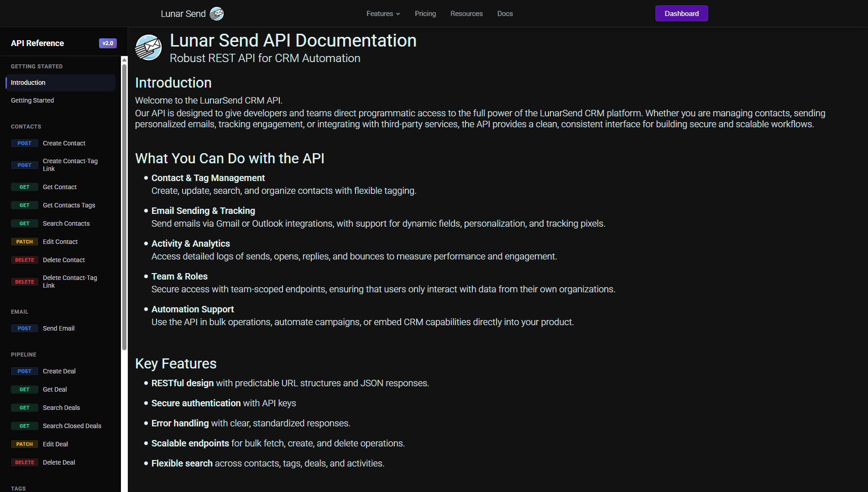Image resolution: width=868 pixels, height=492 pixels.
Task: Open the Resources nav item
Action: point(466,14)
